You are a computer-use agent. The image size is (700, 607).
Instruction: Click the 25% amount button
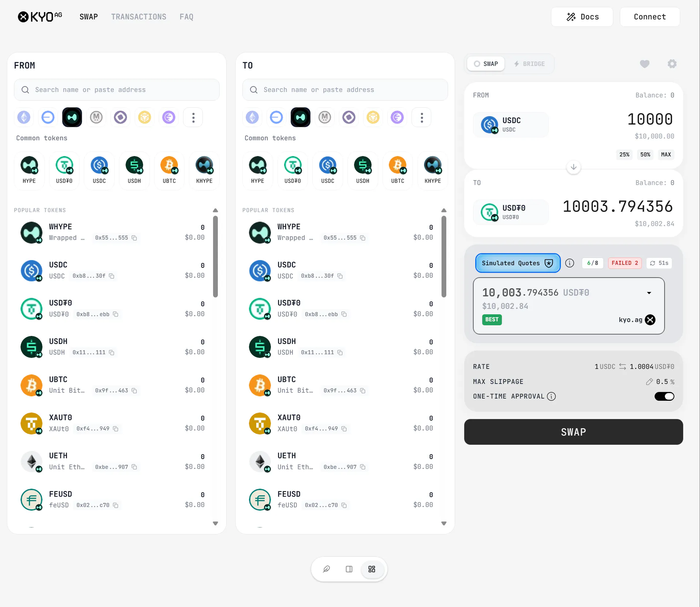[624, 155]
